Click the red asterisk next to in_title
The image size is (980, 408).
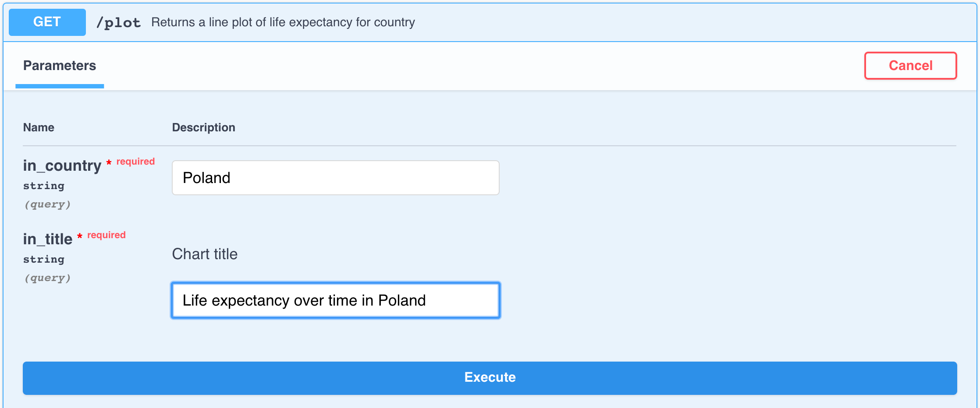[x=80, y=236]
